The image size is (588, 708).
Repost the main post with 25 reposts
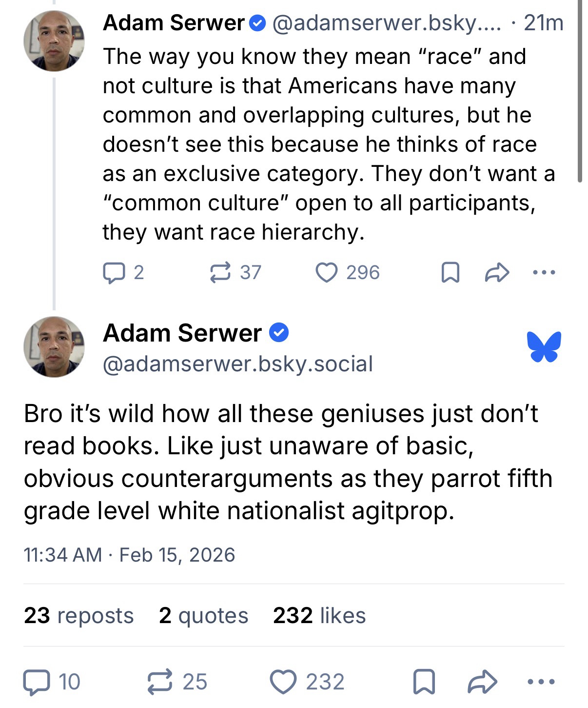[160, 682]
